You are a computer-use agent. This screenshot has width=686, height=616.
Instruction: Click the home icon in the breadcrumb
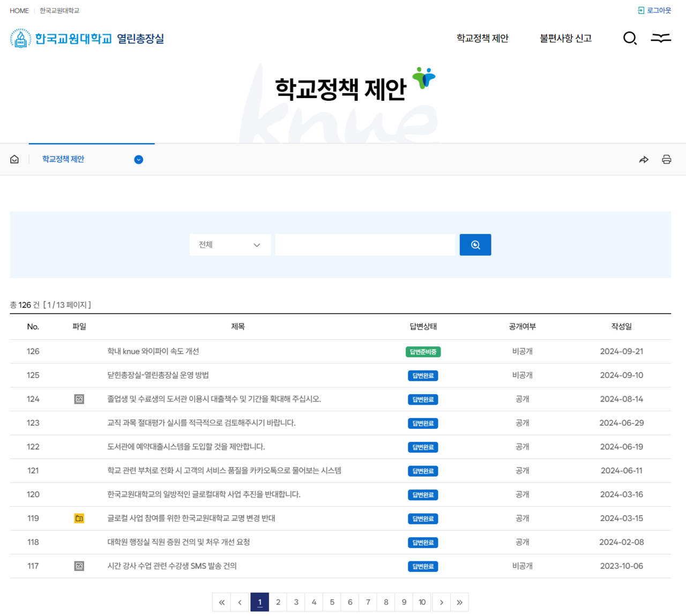coord(14,159)
